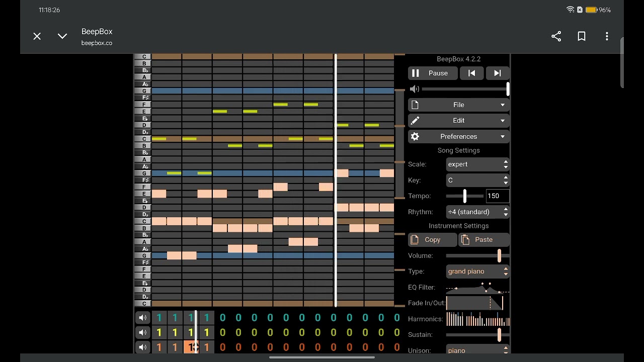
Task: Mute the yellow channel
Action: (x=143, y=332)
